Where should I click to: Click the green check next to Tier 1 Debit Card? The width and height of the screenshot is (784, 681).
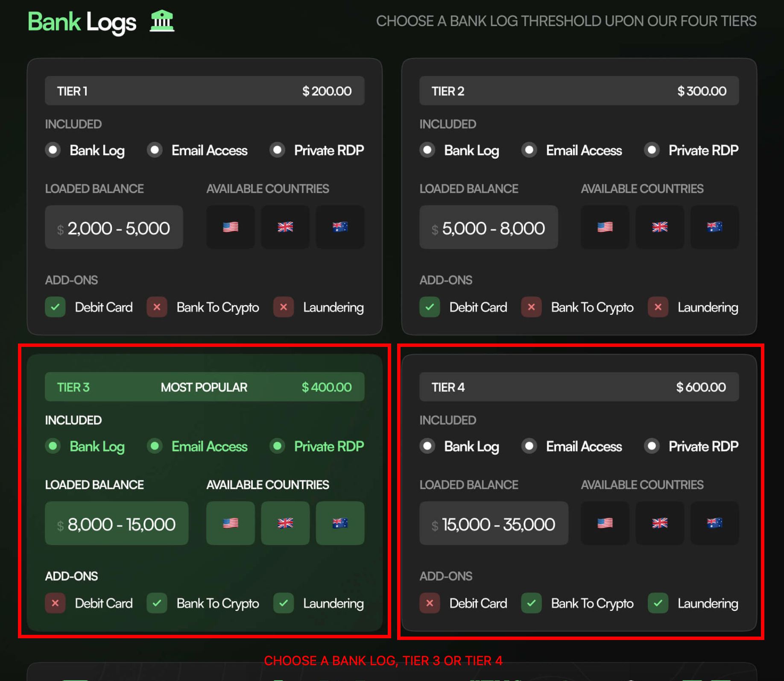point(55,307)
